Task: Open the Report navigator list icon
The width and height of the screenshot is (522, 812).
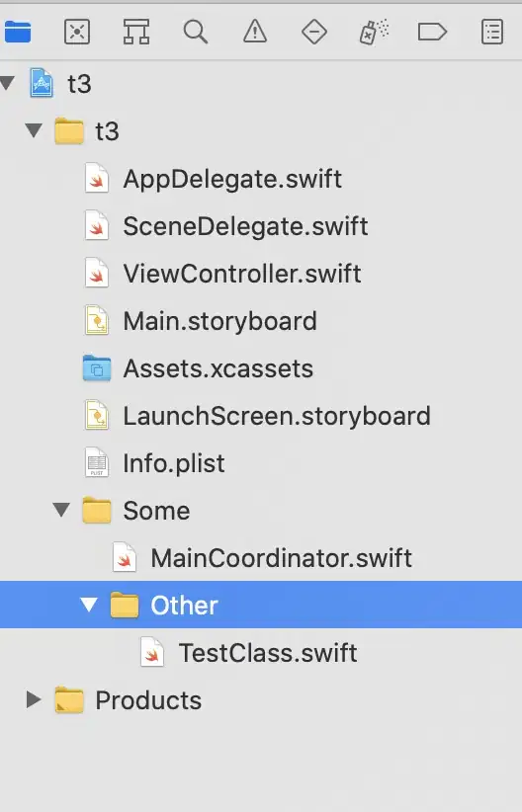Action: [x=492, y=33]
